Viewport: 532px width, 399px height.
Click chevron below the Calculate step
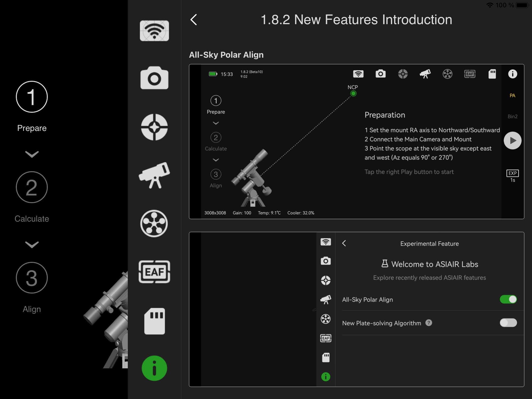(32, 244)
